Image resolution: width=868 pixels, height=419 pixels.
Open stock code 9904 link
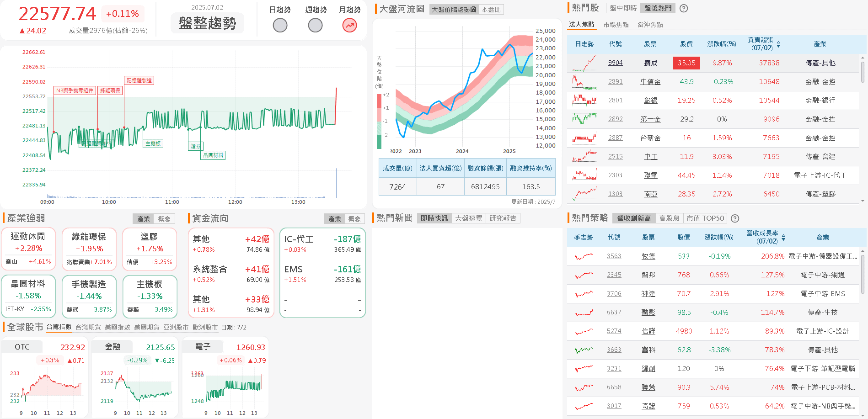[615, 63]
